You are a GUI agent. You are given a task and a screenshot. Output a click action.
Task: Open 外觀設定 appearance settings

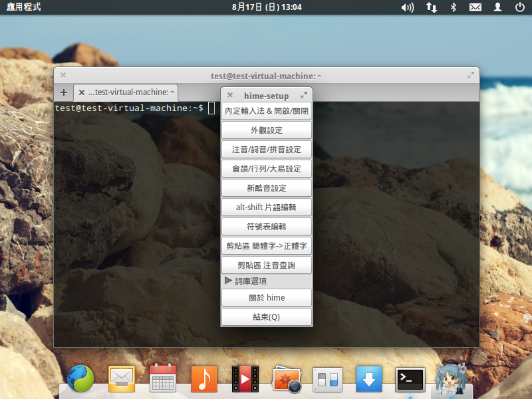267,130
